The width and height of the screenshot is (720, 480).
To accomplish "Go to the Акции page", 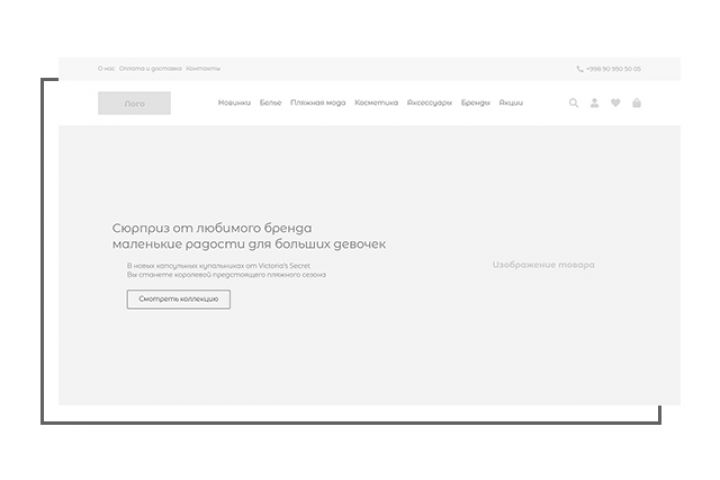I will 511,102.
